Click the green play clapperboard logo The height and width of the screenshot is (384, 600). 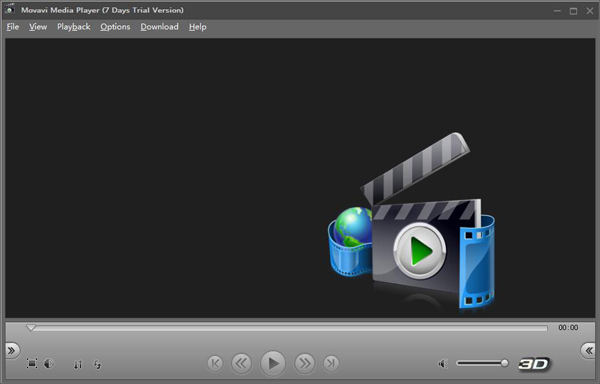[x=419, y=251]
